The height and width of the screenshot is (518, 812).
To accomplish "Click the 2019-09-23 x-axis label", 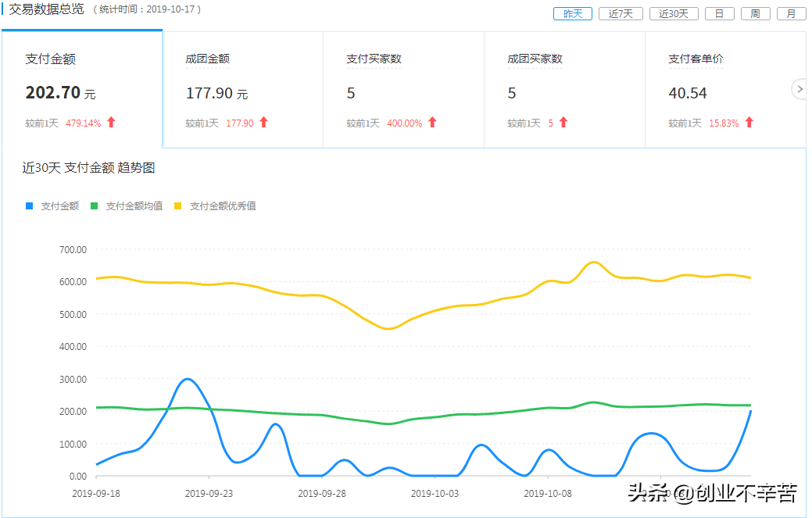I will [209, 494].
